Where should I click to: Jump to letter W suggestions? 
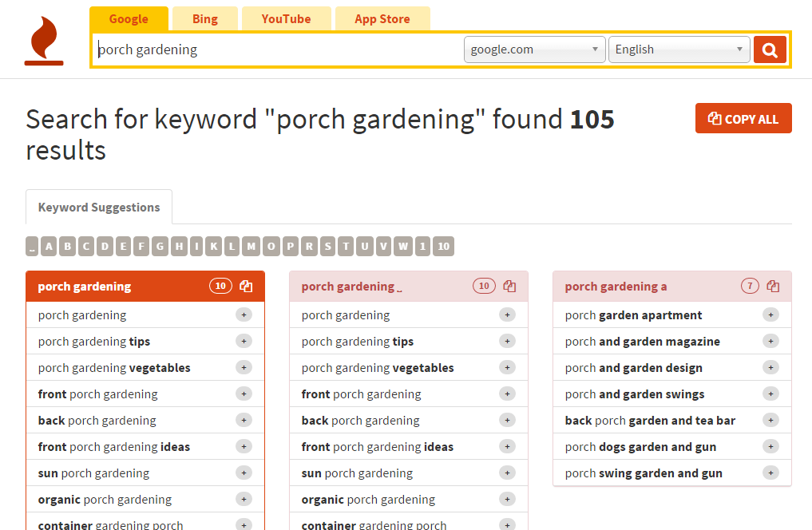tap(403, 247)
